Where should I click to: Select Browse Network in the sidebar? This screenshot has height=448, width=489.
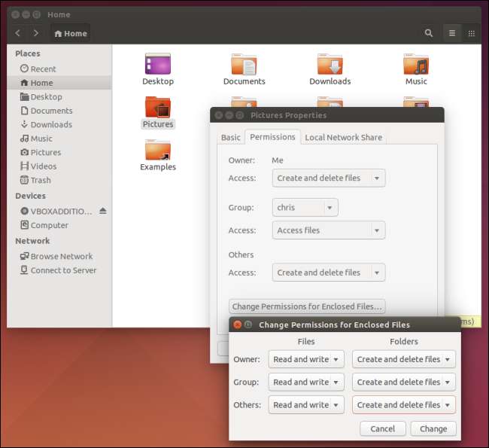click(x=62, y=256)
